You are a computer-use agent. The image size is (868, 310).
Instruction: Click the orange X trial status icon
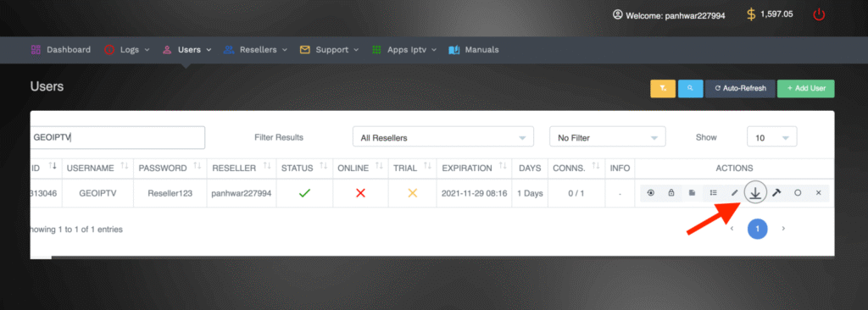click(412, 193)
